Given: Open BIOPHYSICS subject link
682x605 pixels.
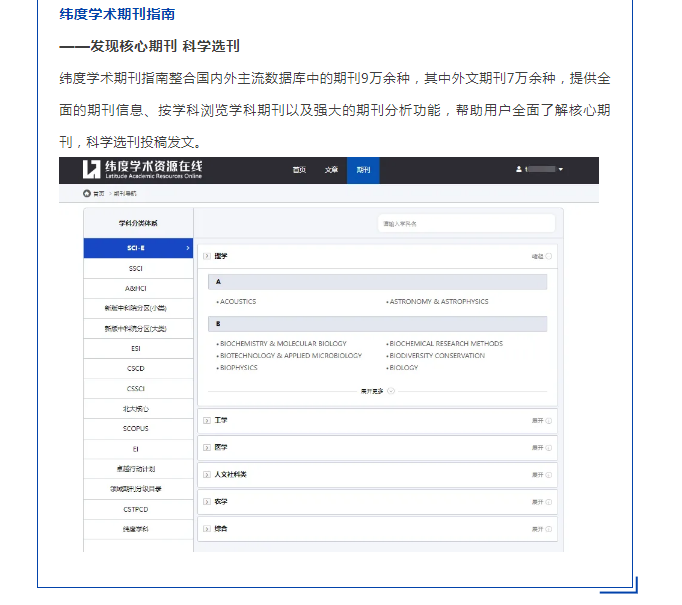Looking at the screenshot, I should tap(237, 368).
